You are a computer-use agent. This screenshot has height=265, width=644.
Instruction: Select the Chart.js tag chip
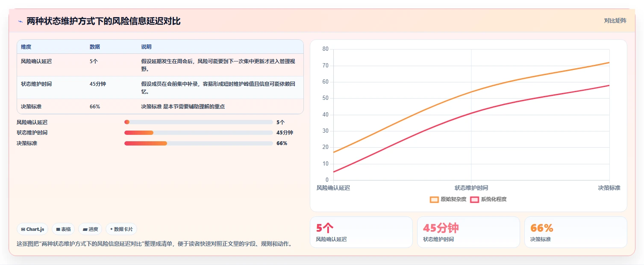32,229
